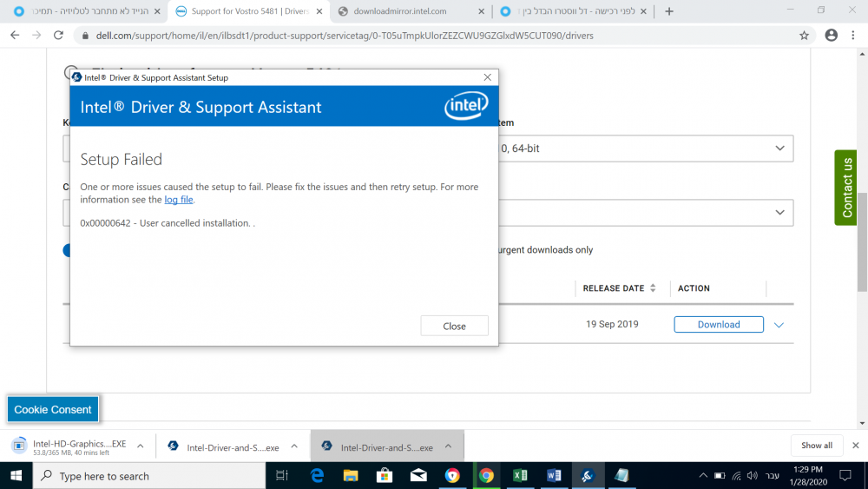Open Word from taskbar

(x=554, y=476)
